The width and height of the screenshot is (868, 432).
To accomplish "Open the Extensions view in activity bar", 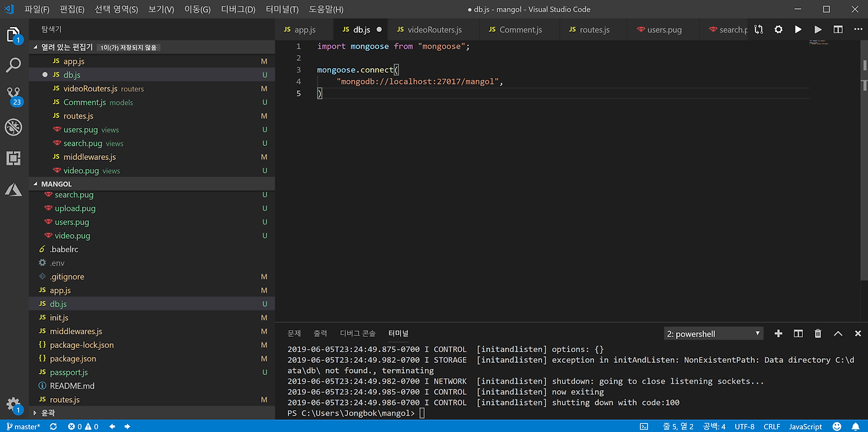I will (x=14, y=158).
